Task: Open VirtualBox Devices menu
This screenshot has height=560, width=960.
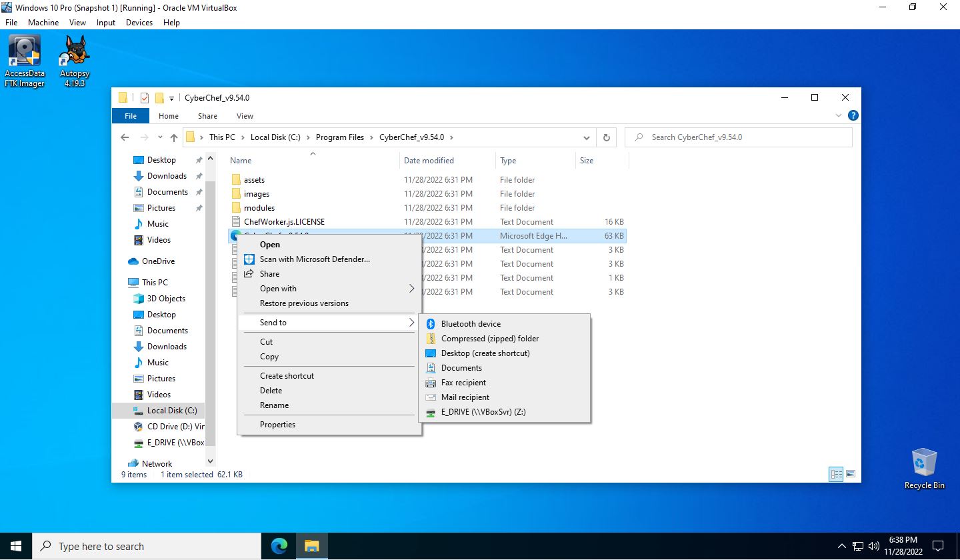Action: coord(139,23)
